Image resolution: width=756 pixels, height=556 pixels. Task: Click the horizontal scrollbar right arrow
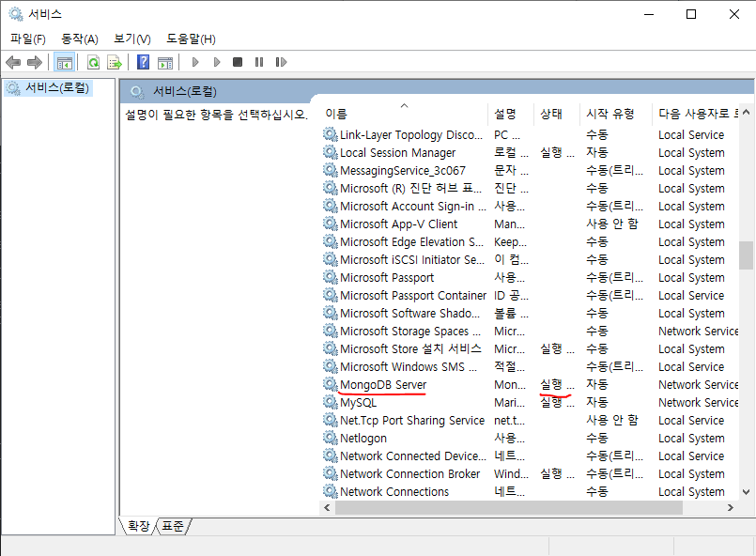(731, 507)
